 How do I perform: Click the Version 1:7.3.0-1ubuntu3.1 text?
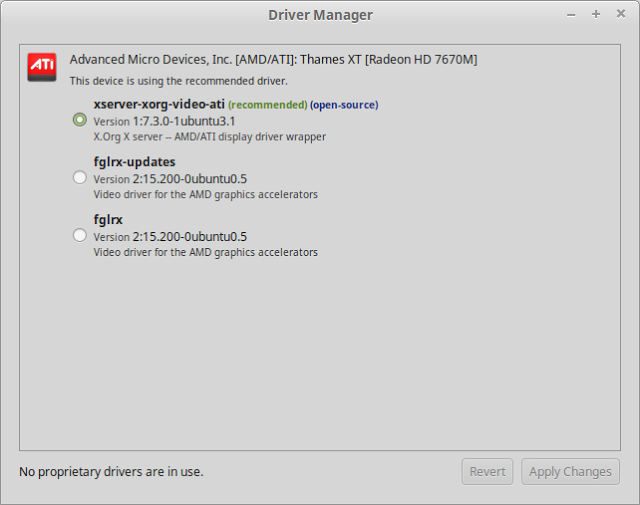[164, 121]
